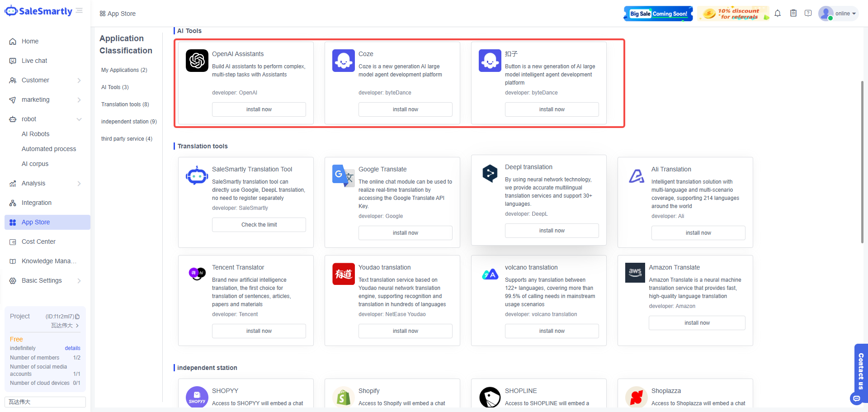Image resolution: width=868 pixels, height=412 pixels.
Task: Click the 扣子 app icon
Action: 490,61
